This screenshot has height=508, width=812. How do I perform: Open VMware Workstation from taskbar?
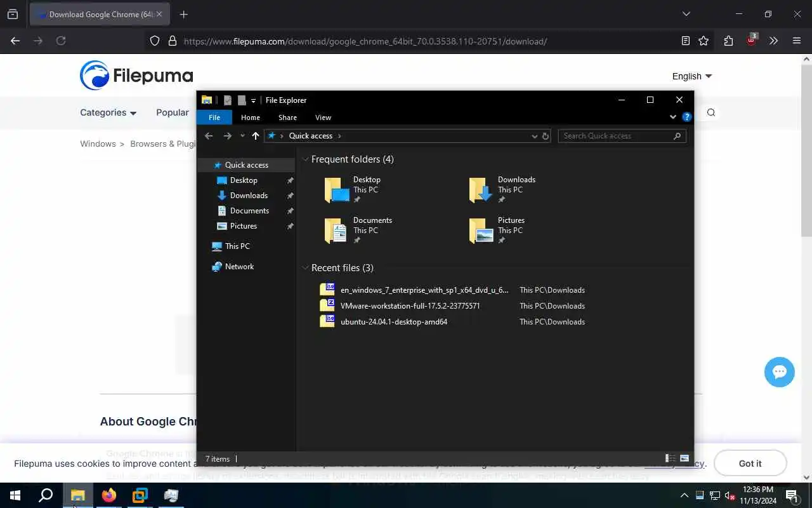(x=140, y=495)
